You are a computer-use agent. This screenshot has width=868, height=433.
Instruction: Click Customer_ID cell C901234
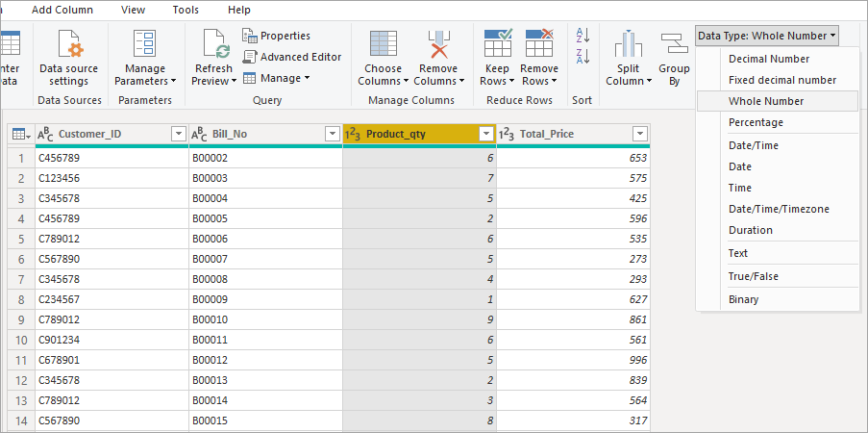click(x=112, y=340)
